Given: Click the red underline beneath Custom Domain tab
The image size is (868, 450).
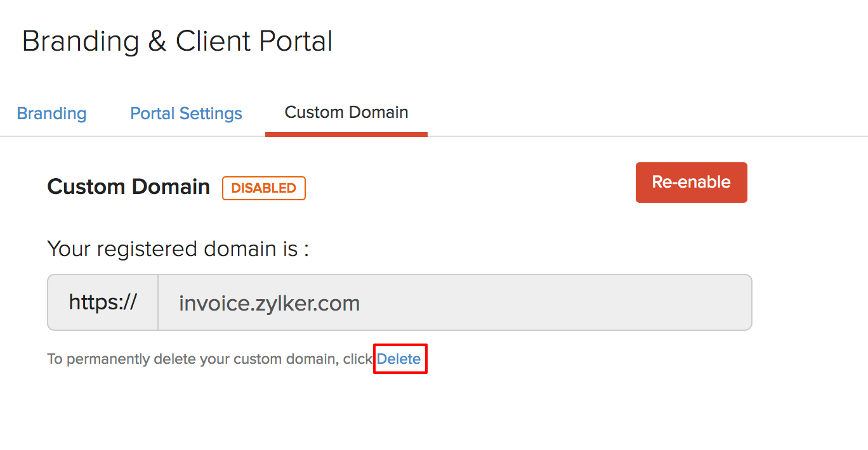Looking at the screenshot, I should click(346, 134).
